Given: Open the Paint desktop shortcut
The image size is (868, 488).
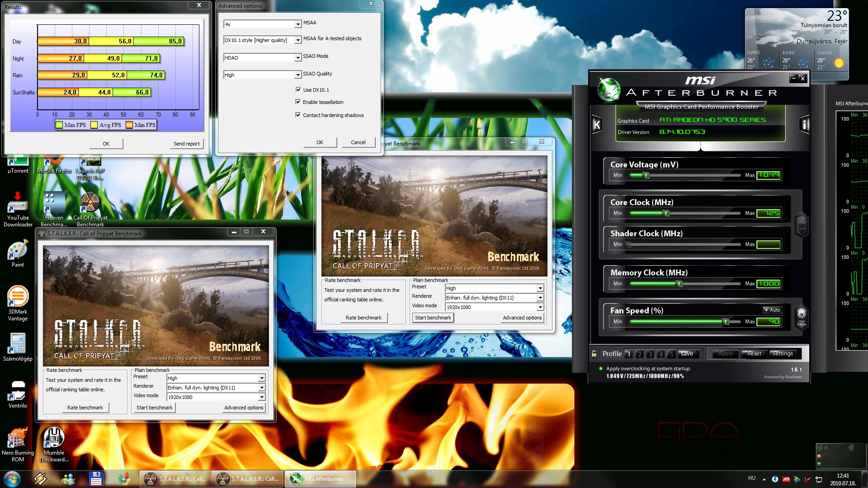Looking at the screenshot, I should click(x=18, y=254).
